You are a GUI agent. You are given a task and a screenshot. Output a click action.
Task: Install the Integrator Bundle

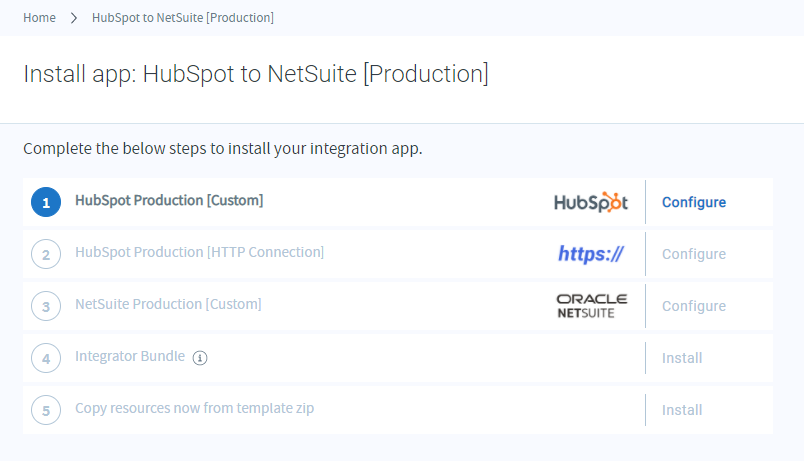click(682, 358)
